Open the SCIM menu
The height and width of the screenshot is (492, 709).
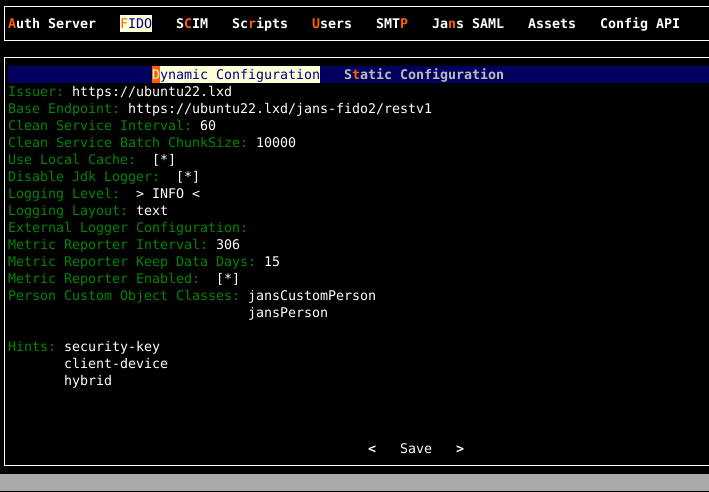click(x=192, y=23)
